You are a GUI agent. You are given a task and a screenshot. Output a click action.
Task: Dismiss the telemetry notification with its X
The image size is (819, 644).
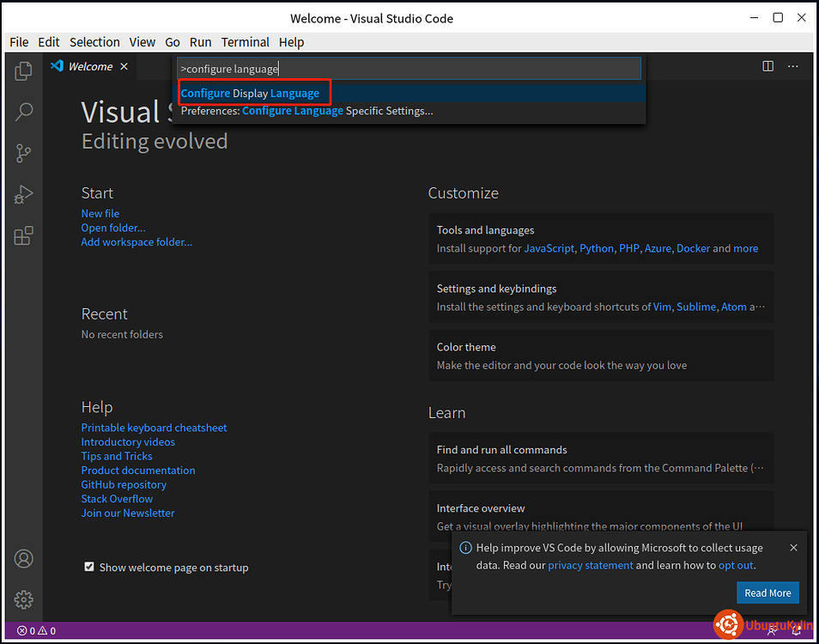click(x=793, y=547)
